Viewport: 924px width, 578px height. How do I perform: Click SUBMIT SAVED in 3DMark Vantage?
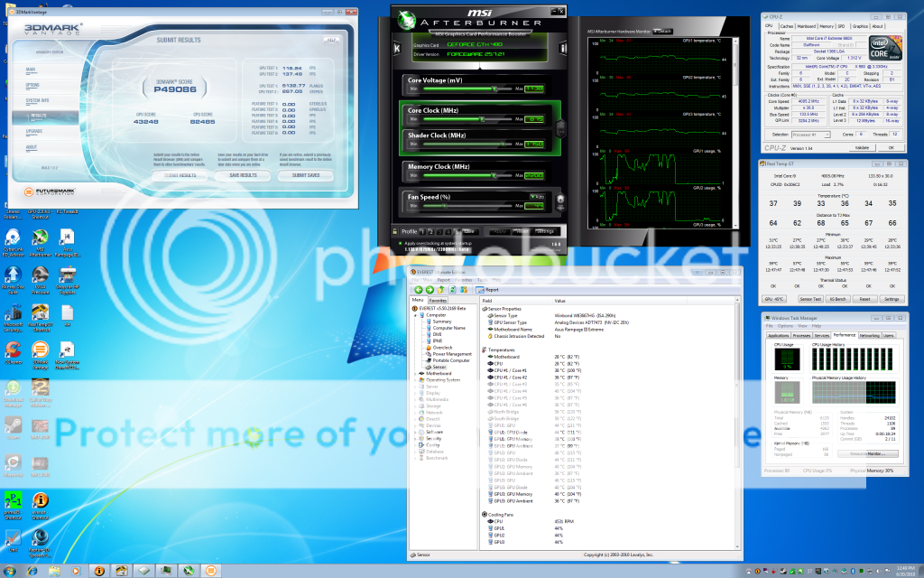point(306,175)
